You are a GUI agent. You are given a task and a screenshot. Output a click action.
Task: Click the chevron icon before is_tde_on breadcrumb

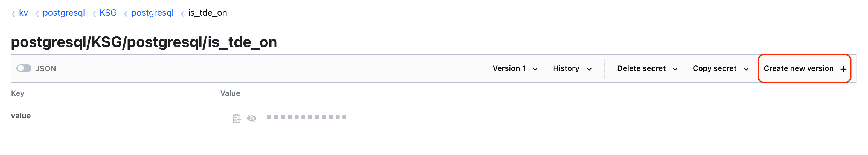point(183,13)
